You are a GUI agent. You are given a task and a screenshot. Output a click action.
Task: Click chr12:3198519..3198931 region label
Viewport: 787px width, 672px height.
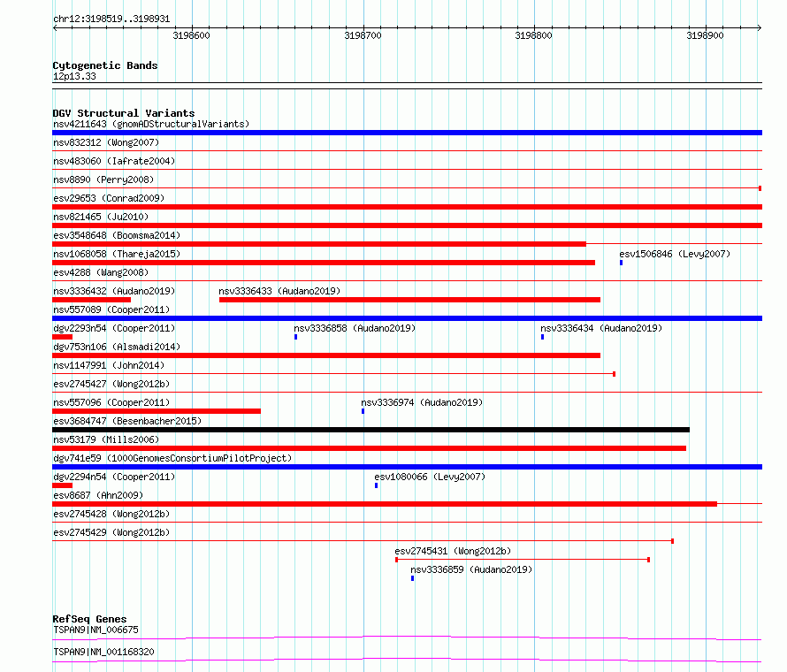click(111, 19)
